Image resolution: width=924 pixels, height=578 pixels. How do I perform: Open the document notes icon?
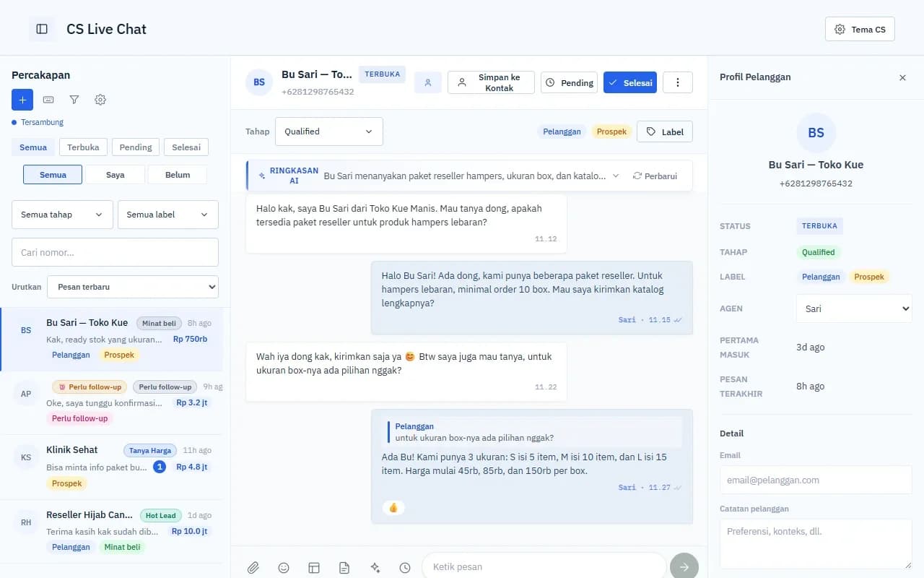[x=344, y=567]
